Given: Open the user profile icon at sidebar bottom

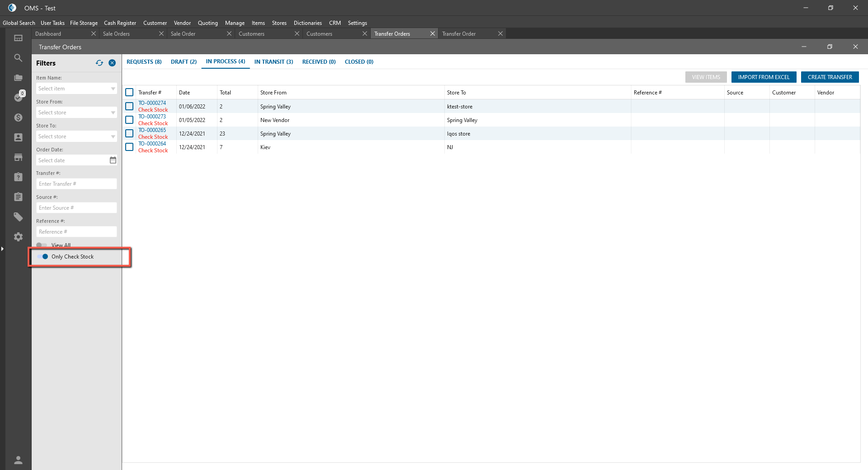Looking at the screenshot, I should coord(18,460).
